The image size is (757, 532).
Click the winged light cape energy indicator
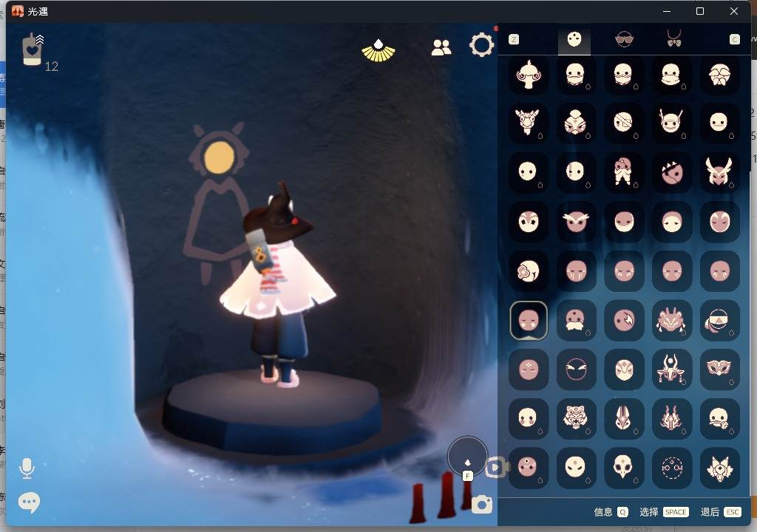[x=378, y=50]
